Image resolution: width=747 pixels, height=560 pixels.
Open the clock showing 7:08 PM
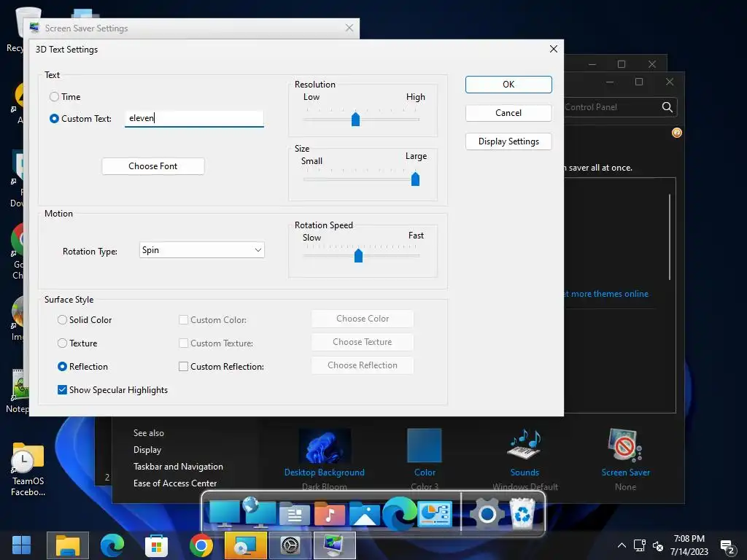[x=689, y=545]
